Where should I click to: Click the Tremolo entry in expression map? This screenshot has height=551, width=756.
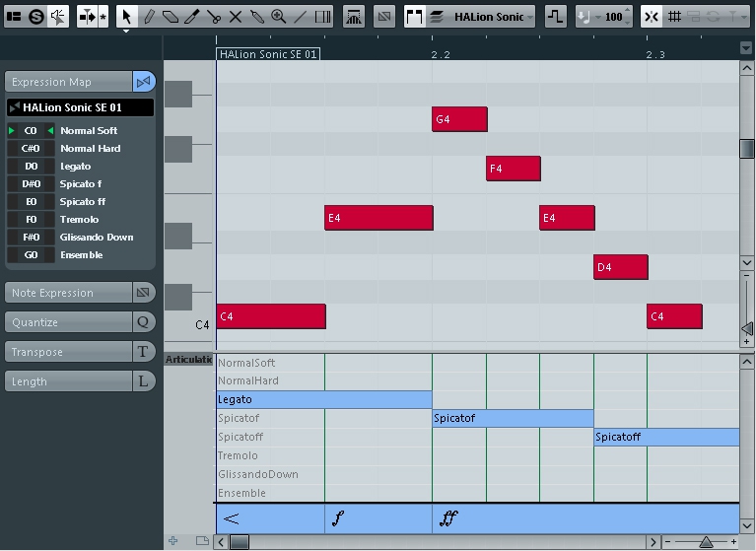(79, 220)
